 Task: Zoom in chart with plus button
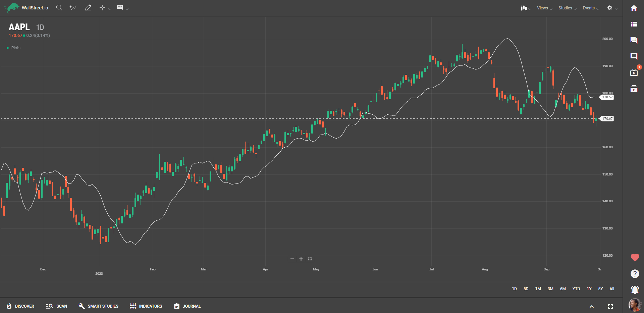click(x=301, y=259)
